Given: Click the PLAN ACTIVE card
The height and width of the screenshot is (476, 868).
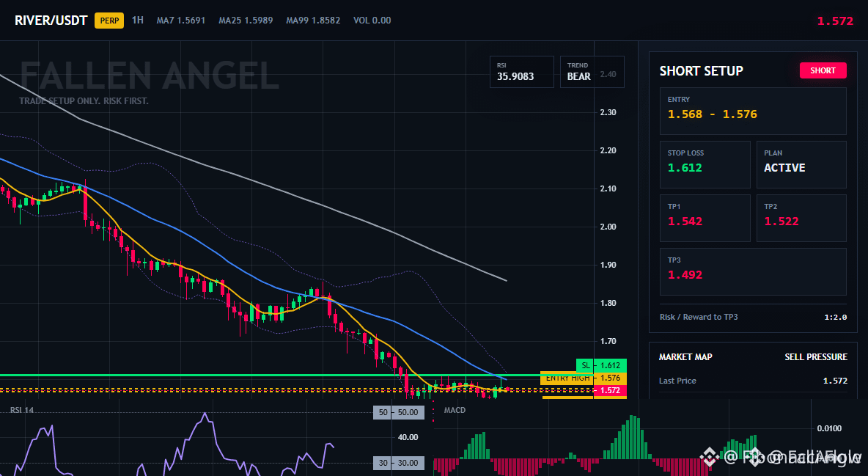Looking at the screenshot, I should [x=801, y=164].
